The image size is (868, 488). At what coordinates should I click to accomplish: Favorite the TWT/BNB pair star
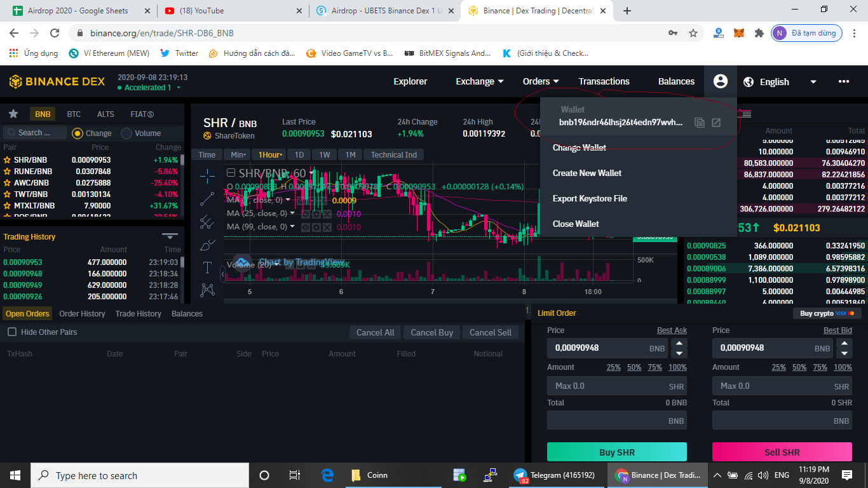click(x=8, y=194)
